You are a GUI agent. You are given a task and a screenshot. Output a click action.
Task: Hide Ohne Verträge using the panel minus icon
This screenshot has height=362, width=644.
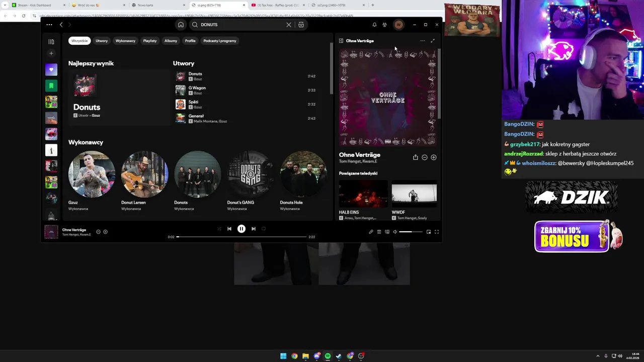pos(425,157)
